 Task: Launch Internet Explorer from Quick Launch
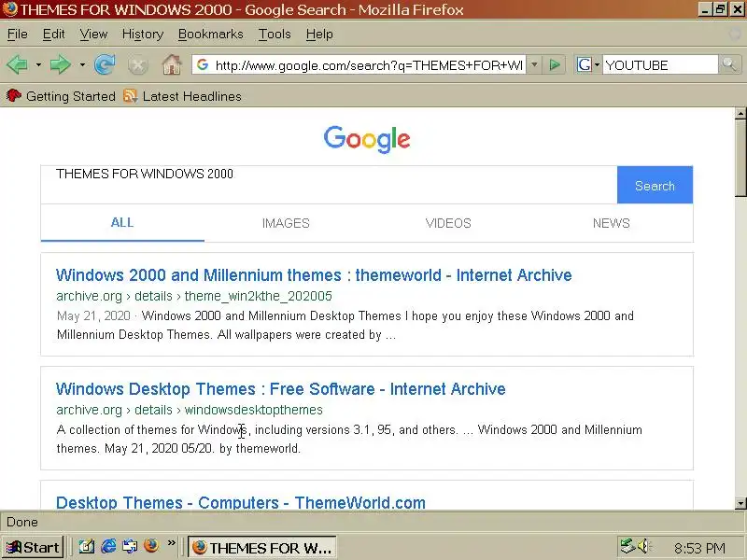coord(108,546)
